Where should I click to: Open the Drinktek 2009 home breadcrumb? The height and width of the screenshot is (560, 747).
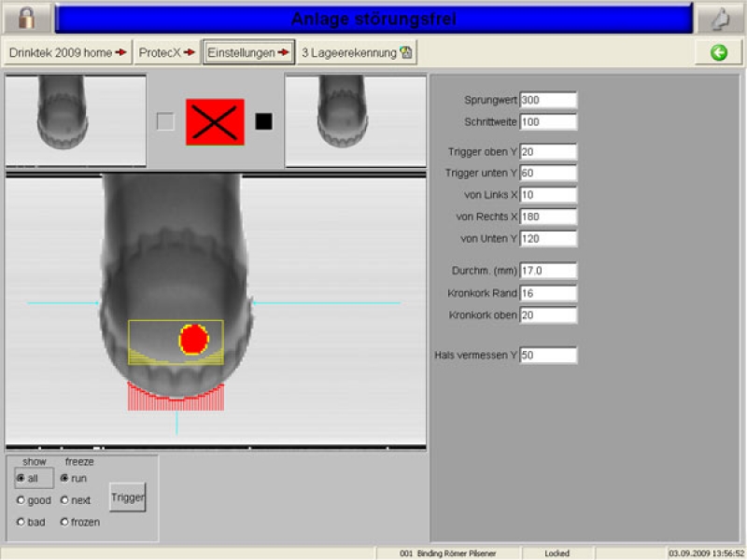coord(67,53)
